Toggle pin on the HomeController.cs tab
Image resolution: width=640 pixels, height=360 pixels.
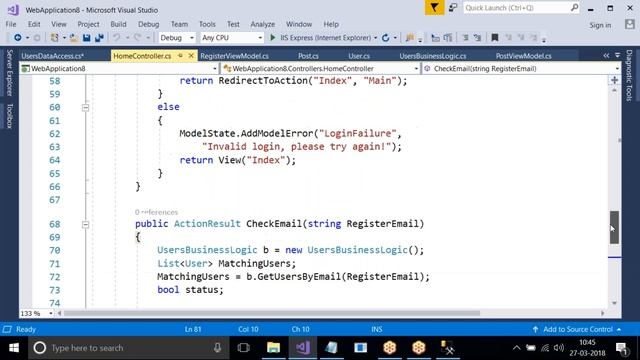(x=180, y=56)
